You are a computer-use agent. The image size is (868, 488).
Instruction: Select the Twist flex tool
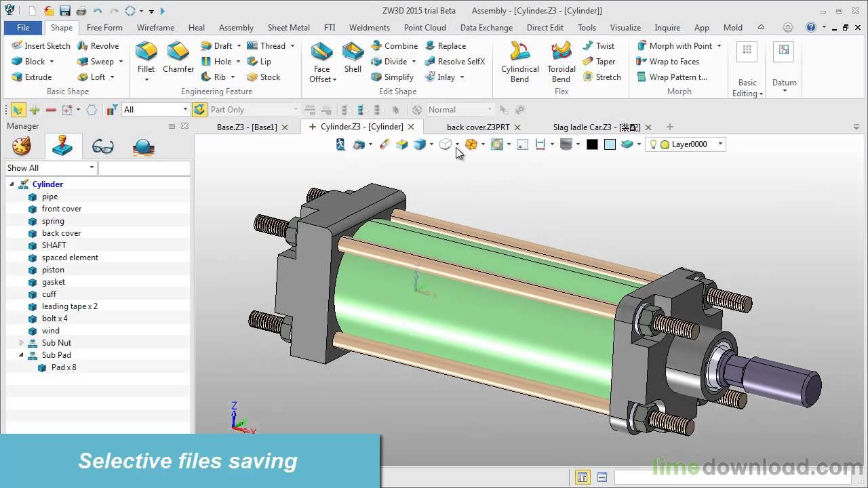(x=598, y=45)
